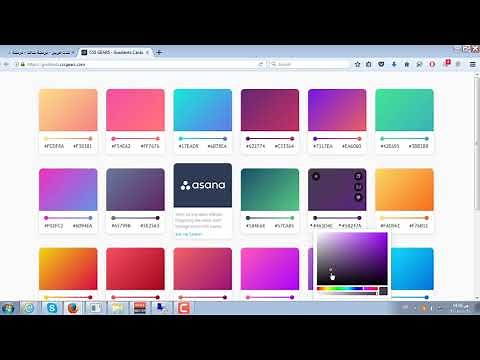Click the chat bubble icon in toolbar
The height and width of the screenshot is (360, 480).
(x=419, y=64)
